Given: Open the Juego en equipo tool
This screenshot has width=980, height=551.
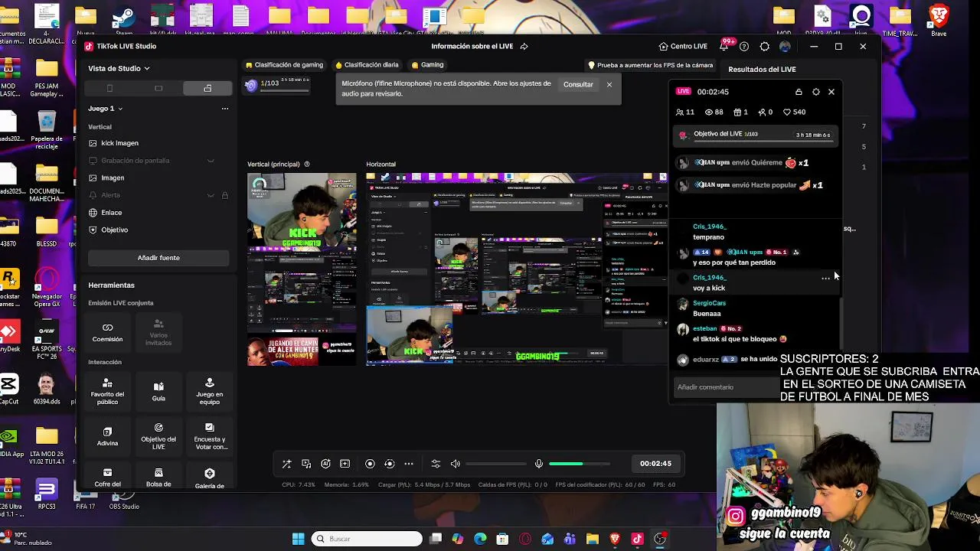Looking at the screenshot, I should click(209, 390).
